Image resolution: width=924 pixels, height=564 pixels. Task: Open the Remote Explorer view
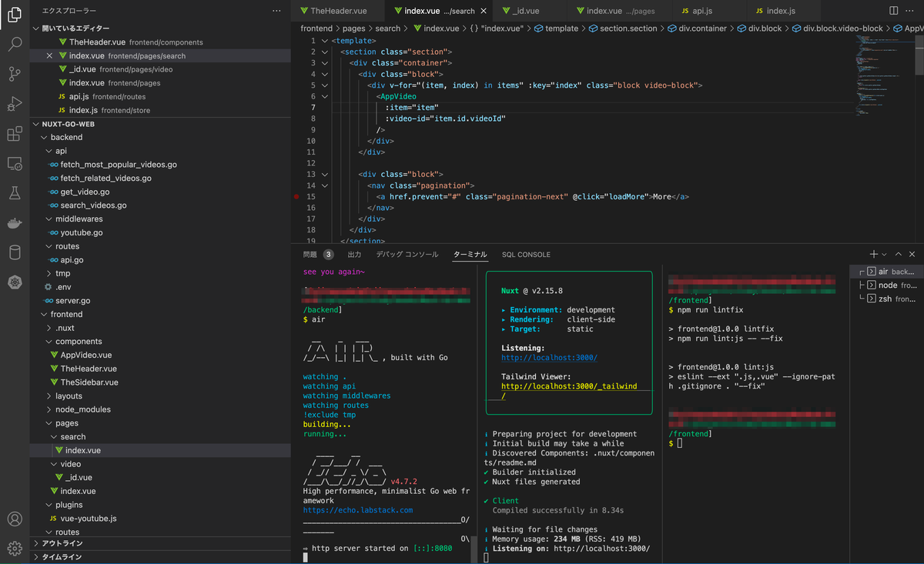coord(14,164)
